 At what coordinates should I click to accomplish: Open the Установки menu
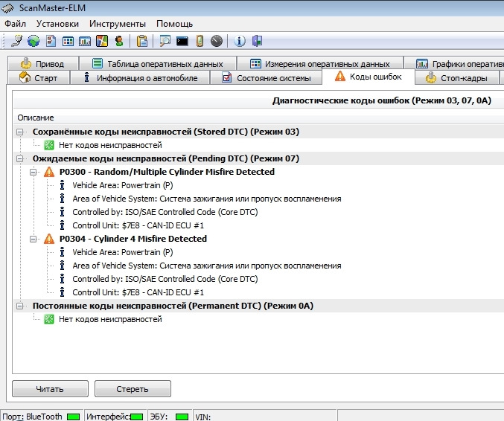tap(57, 24)
